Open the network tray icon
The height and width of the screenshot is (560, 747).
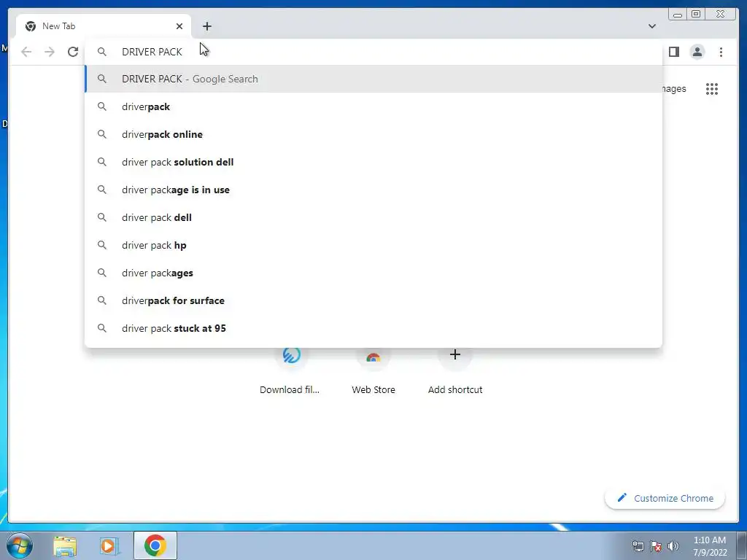(638, 546)
